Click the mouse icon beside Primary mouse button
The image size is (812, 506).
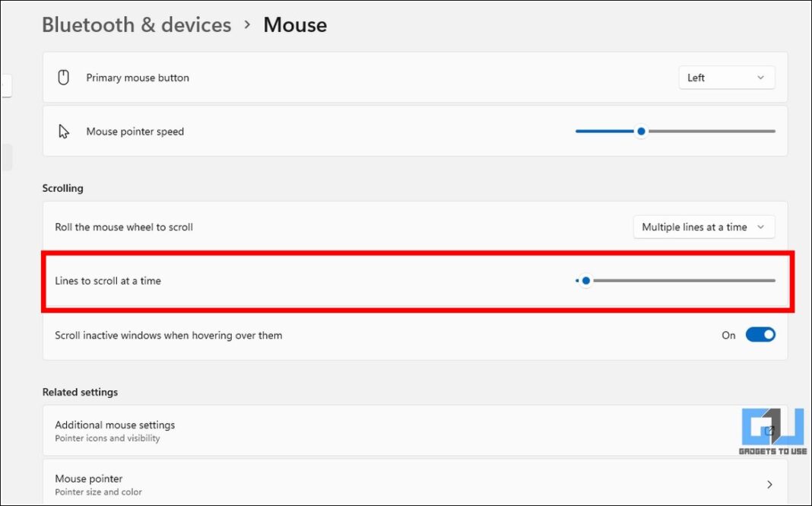(63, 77)
